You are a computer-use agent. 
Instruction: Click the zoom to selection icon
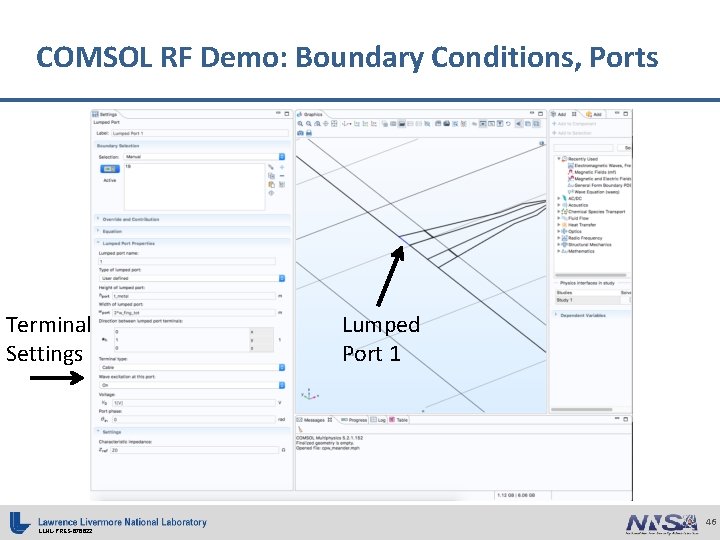tap(271, 193)
